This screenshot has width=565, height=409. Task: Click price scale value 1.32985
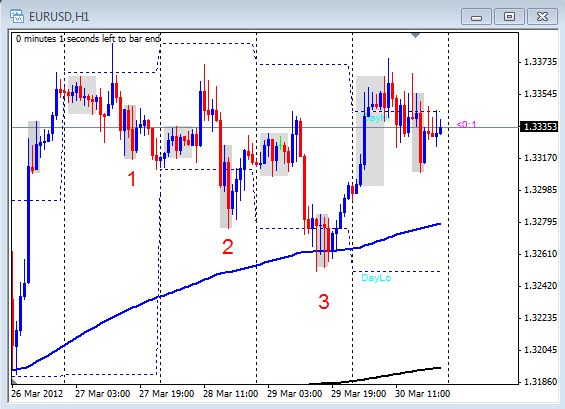[540, 190]
